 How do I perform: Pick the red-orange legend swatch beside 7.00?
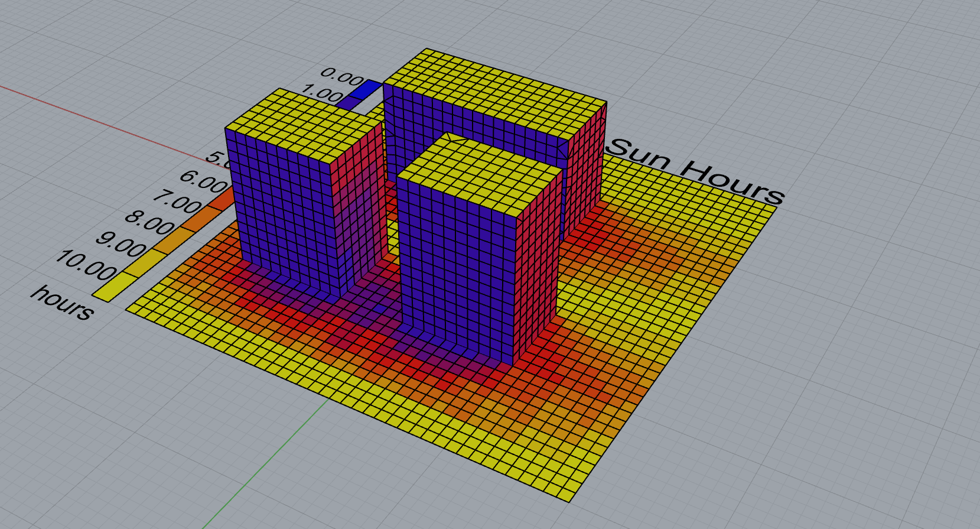(222, 198)
